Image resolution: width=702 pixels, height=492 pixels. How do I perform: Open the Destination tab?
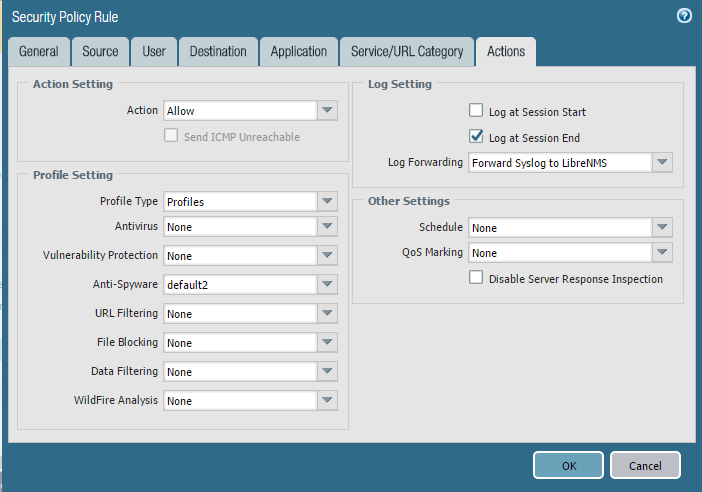point(218,52)
